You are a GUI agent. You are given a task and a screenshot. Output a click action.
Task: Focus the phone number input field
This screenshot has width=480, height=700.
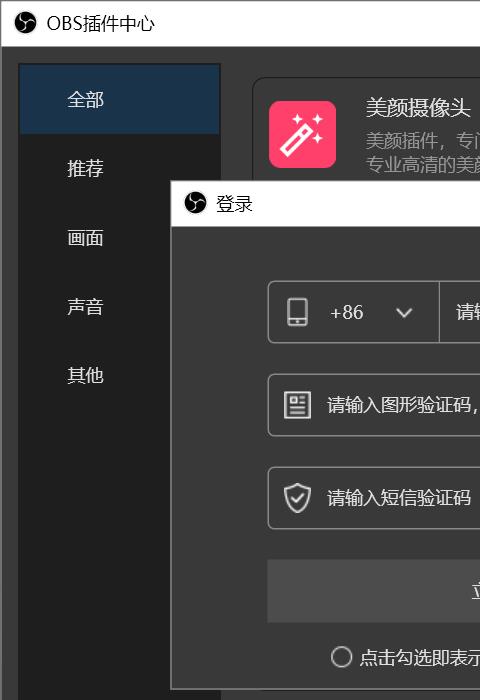pos(460,312)
